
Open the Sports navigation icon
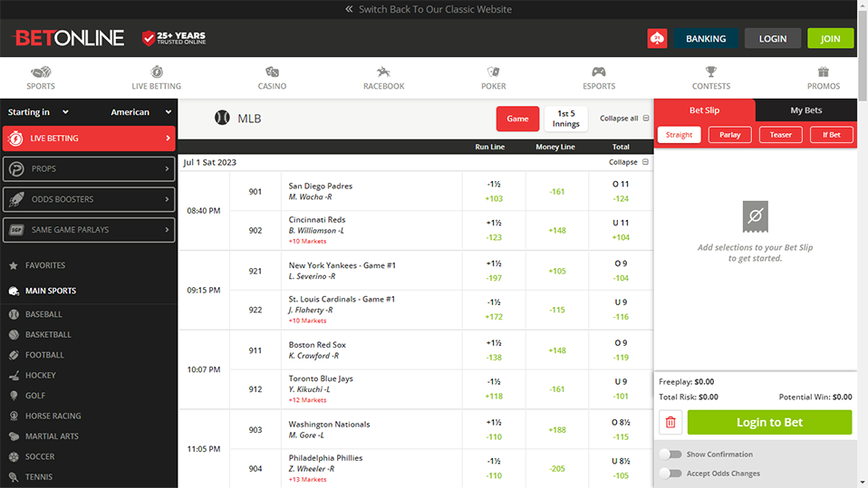[41, 72]
